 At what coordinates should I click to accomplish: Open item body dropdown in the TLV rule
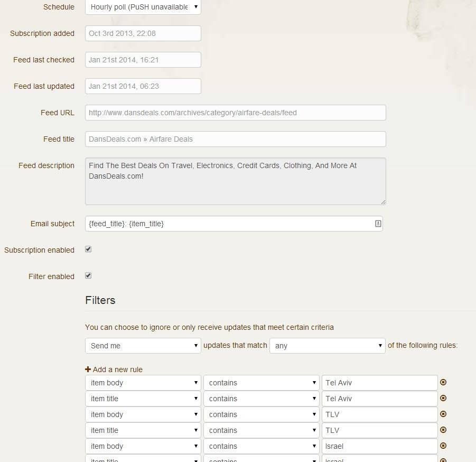tap(143, 414)
